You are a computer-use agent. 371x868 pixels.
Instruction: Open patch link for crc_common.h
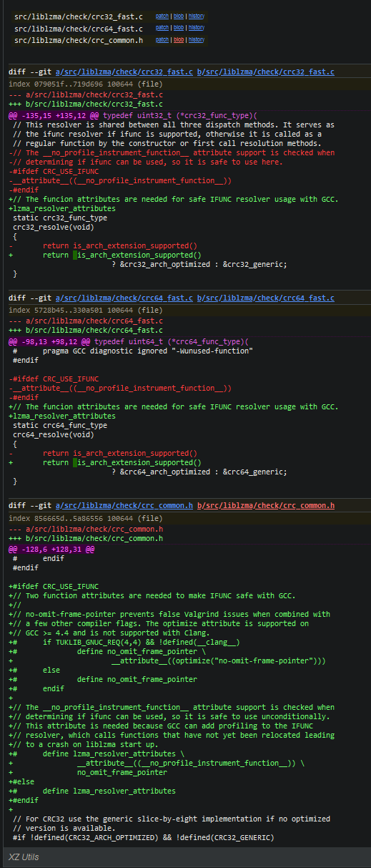coord(162,40)
